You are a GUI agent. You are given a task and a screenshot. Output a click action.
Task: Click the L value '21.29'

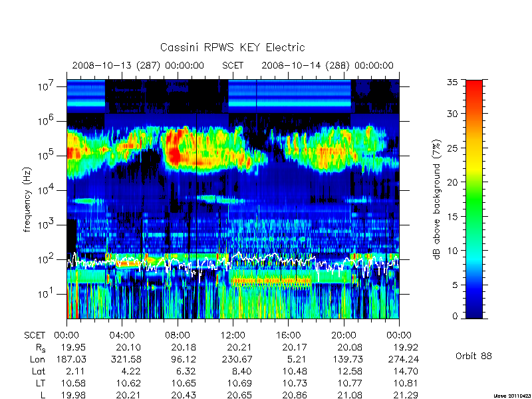coord(406,395)
